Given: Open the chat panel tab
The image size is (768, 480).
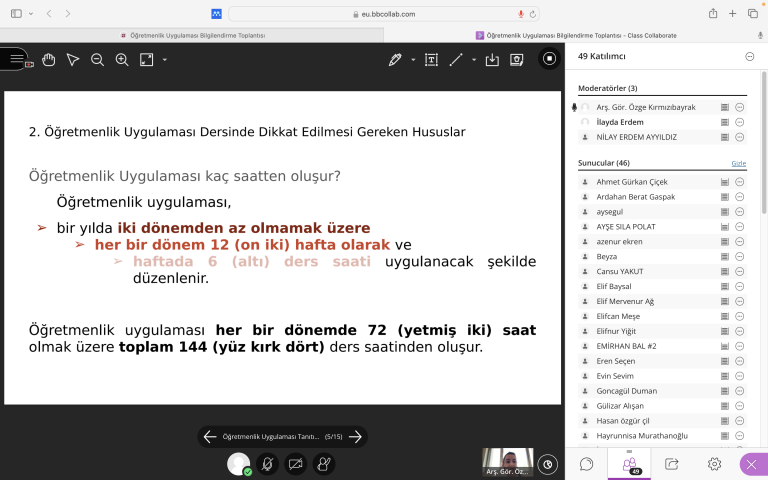Looking at the screenshot, I should 587,464.
